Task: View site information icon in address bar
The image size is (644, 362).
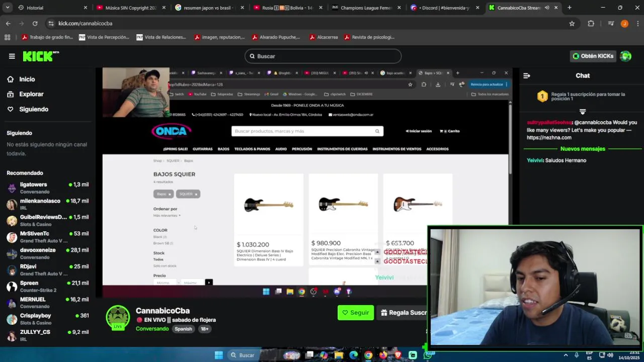Action: [51, 24]
